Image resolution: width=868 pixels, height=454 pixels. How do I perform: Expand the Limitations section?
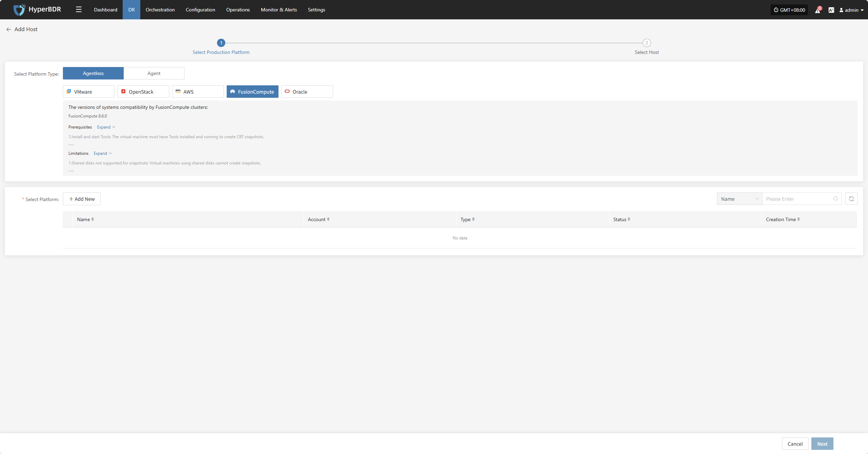(103, 153)
